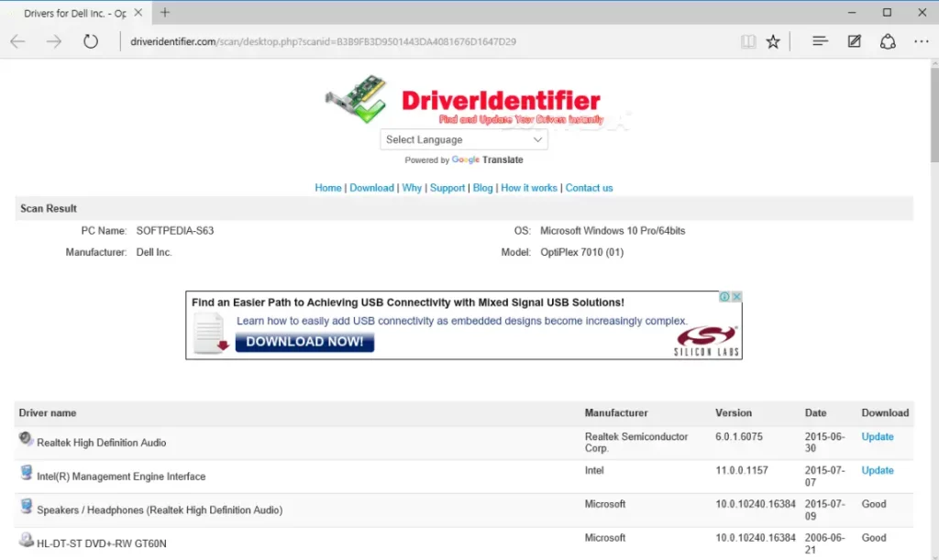Click Realtek Semiconductor Corp. manufacturer cell

(636, 442)
